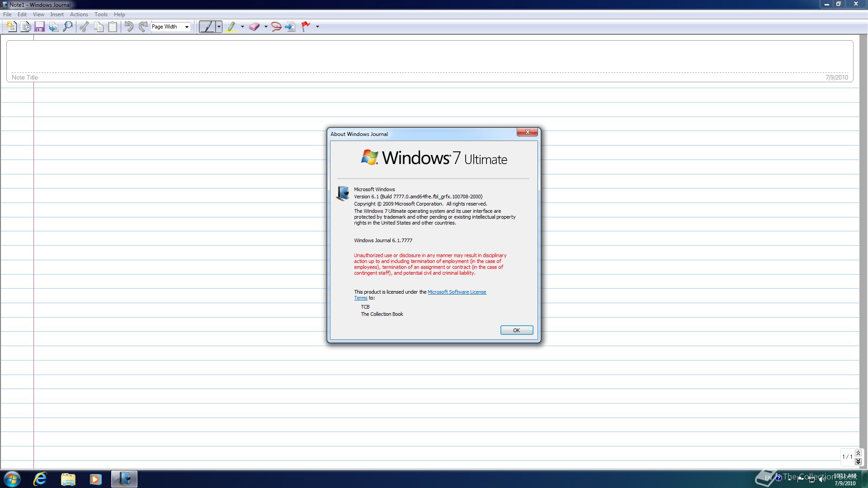Open the Edit menu

click(22, 14)
